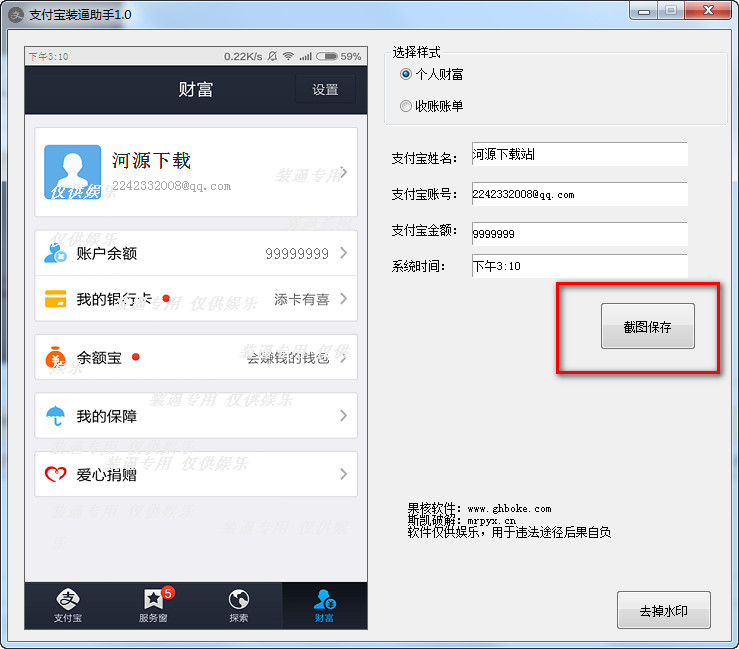
Task: Open the 服务窗 tab with badge 5
Action: 153,606
